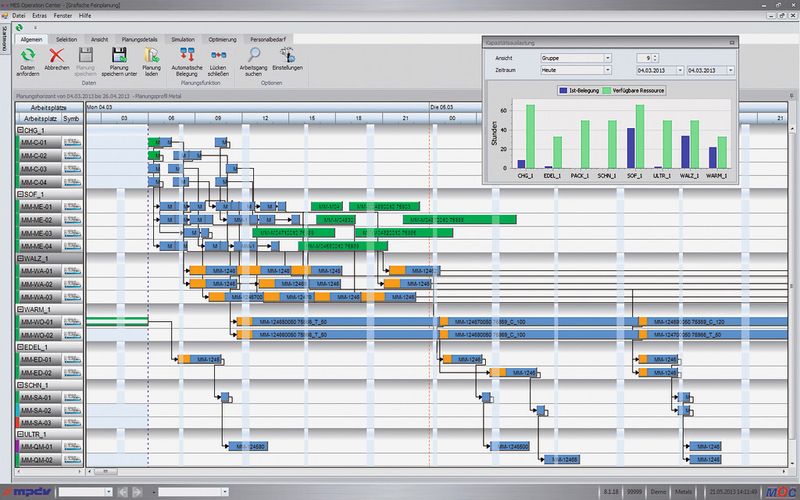Switch to the Optimierung ribbon tab
This screenshot has width=800, height=500.
(x=222, y=39)
